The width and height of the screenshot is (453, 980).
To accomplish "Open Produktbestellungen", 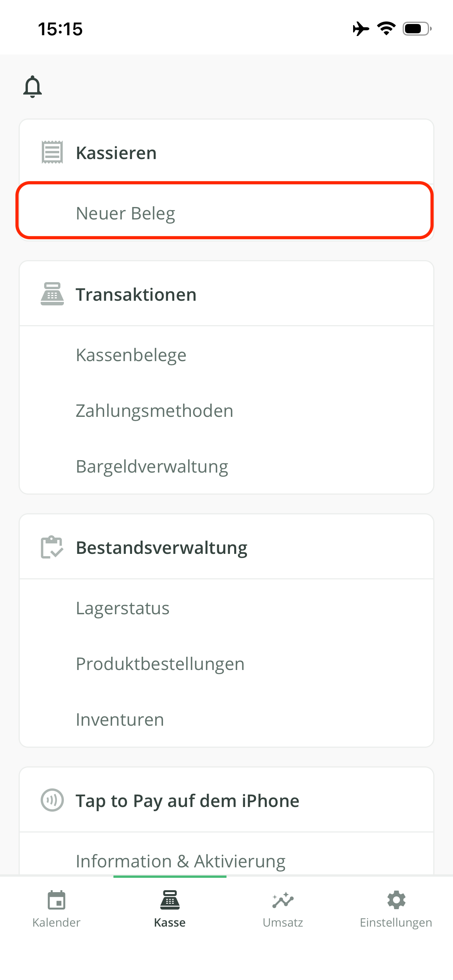I will 226,664.
